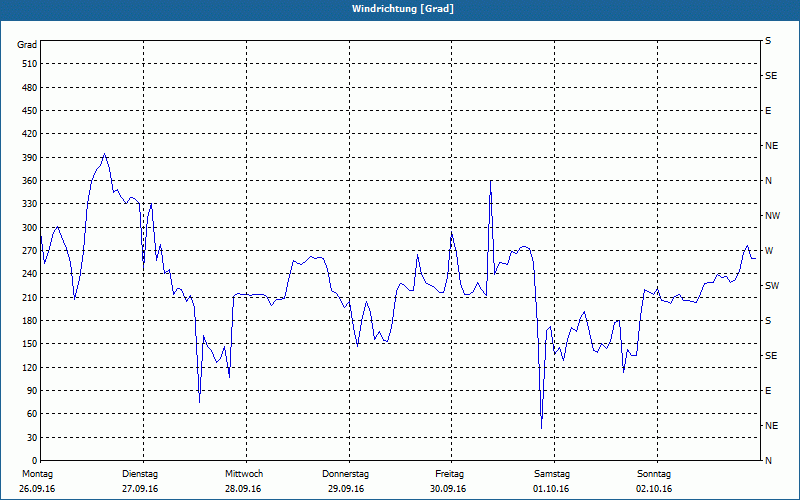This screenshot has width=800, height=500.
Task: Click the 0 y-axis label
Action: coord(35,461)
